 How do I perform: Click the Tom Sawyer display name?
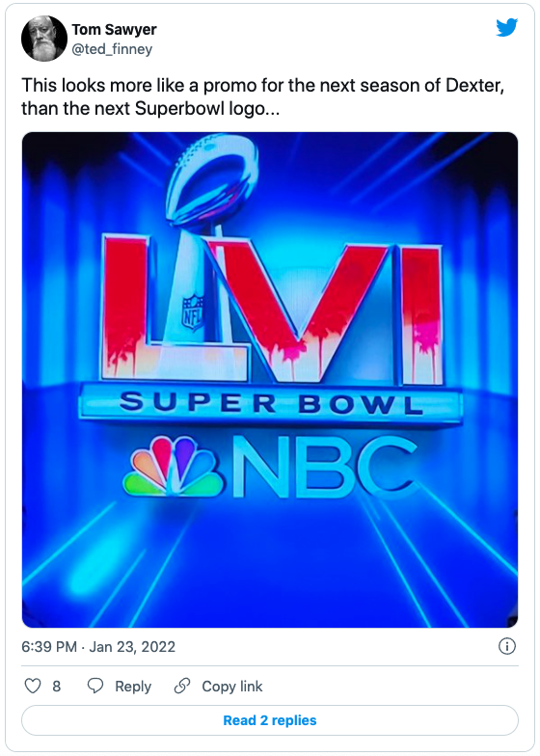tap(114, 29)
